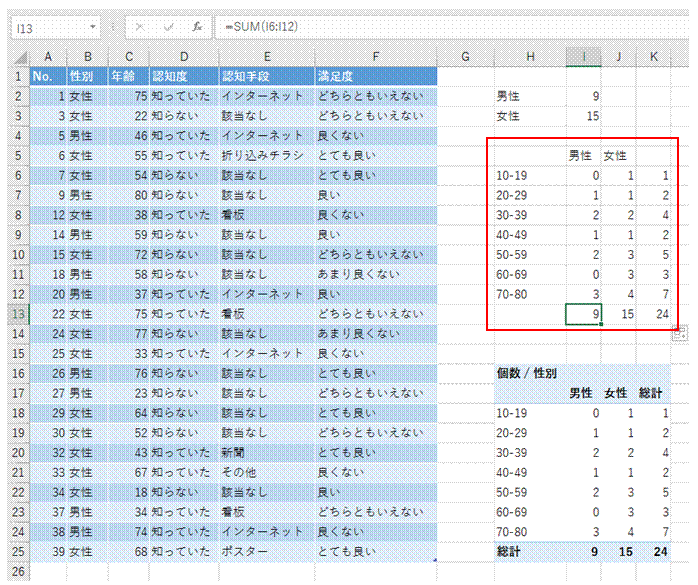
Task: Click pivot 総計 row label in row 25
Action: [508, 552]
